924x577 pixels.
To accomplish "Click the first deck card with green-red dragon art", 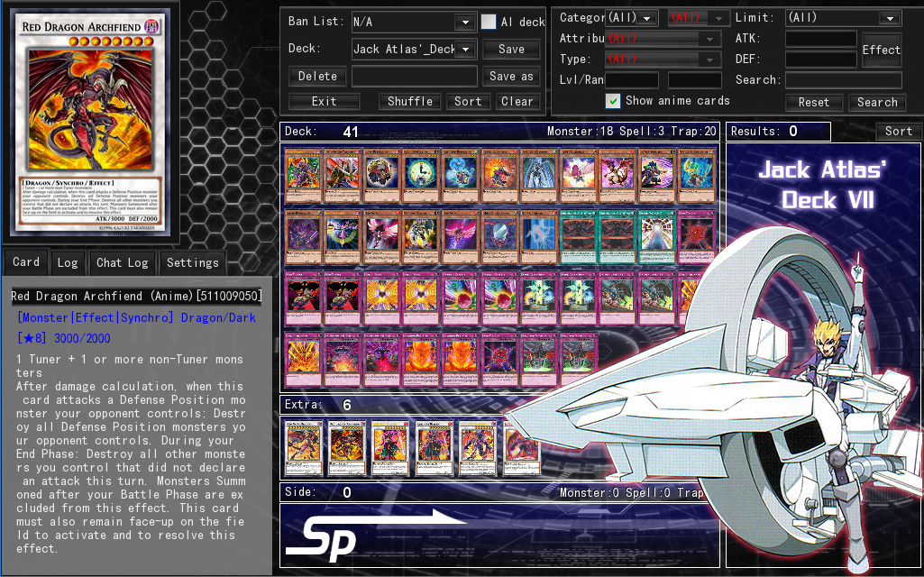I will [x=304, y=176].
